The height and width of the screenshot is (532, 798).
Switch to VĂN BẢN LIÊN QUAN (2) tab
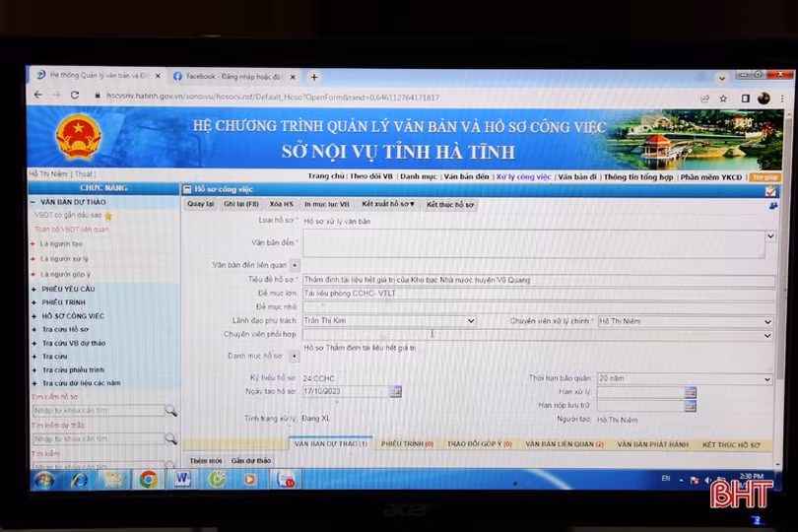click(x=565, y=444)
